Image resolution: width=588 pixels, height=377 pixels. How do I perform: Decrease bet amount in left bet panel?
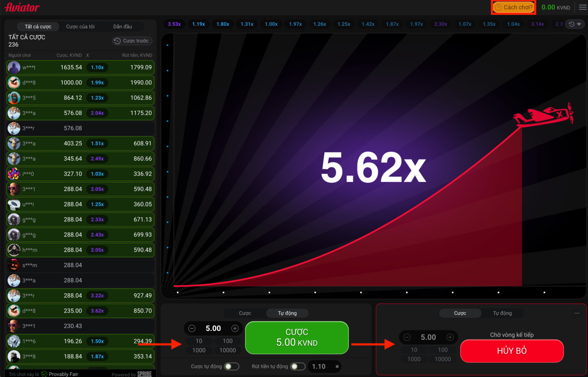tap(192, 329)
